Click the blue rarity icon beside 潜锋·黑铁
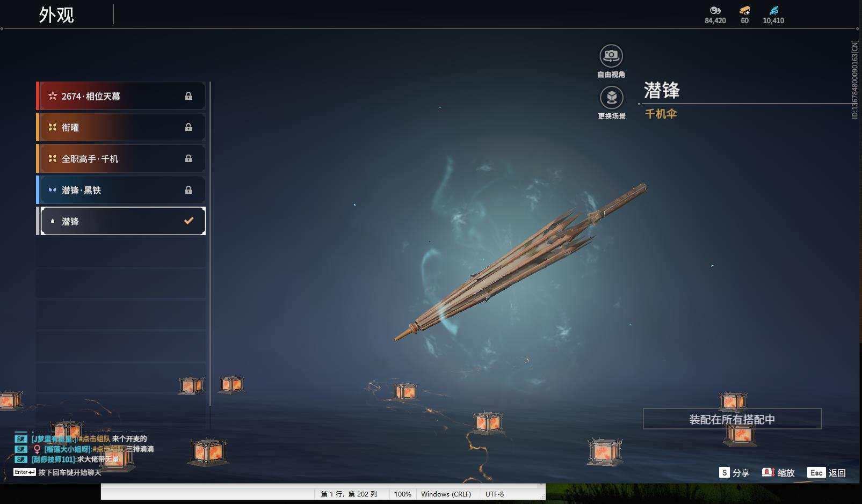This screenshot has height=504, width=862. point(53,189)
